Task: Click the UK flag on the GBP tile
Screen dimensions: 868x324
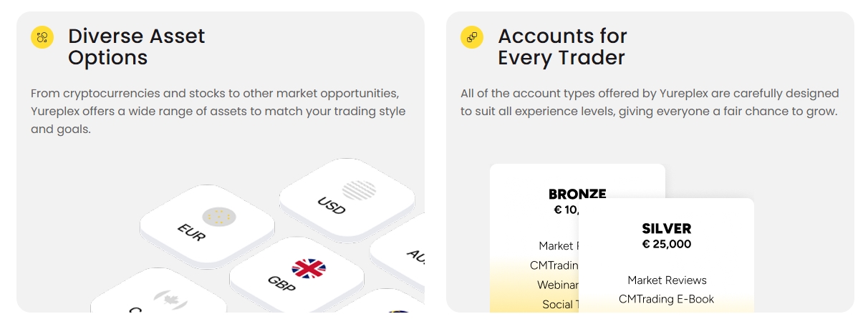Action: [309, 268]
